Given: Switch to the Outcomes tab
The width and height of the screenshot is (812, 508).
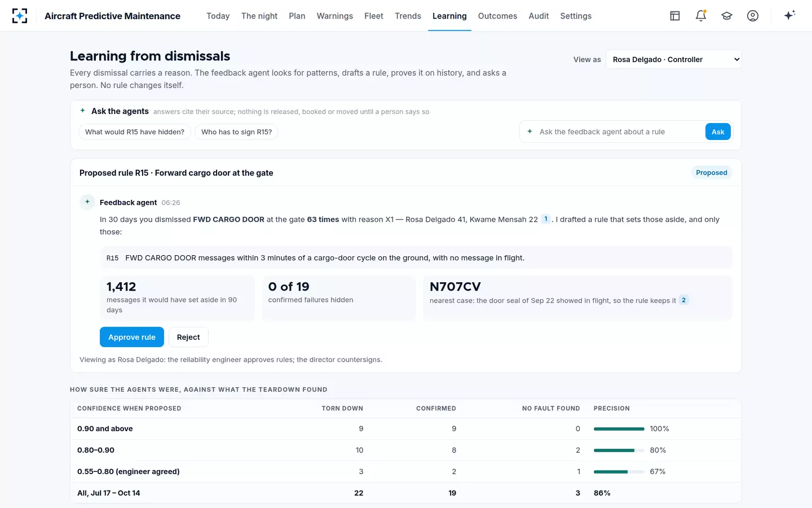Looking at the screenshot, I should click(497, 16).
